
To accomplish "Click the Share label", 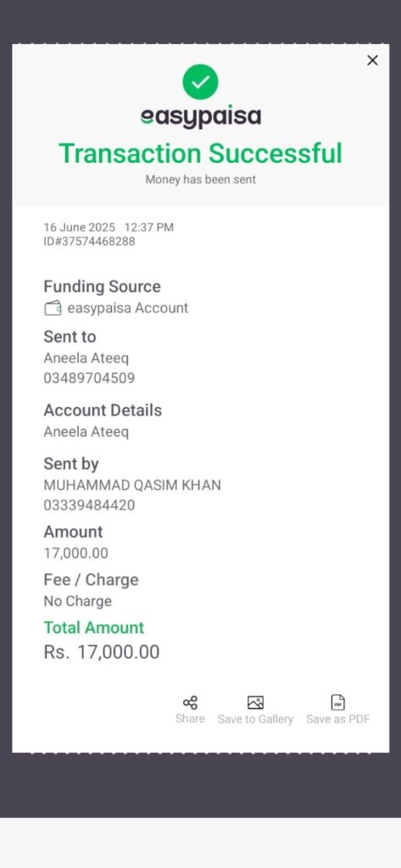I will pos(190,719).
